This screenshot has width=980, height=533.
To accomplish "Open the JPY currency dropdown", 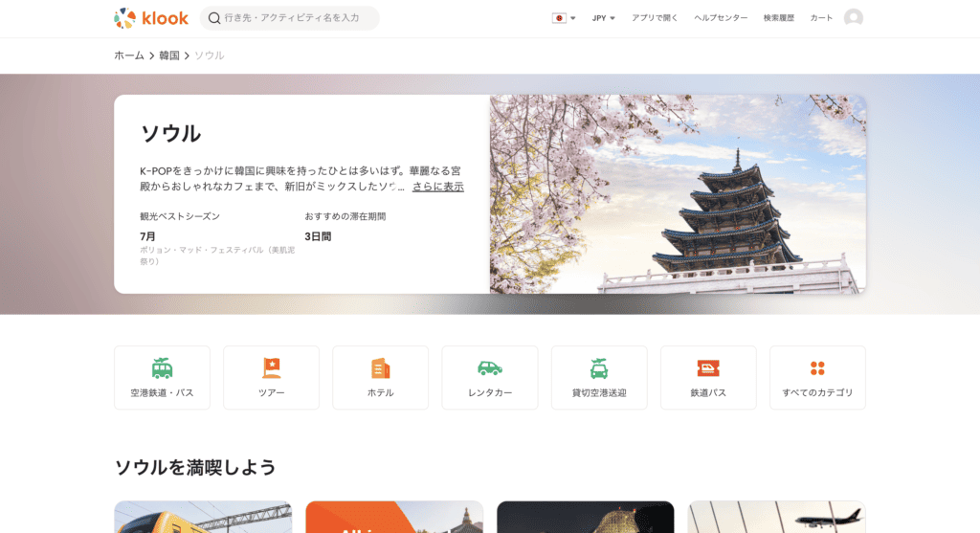I will 603,18.
